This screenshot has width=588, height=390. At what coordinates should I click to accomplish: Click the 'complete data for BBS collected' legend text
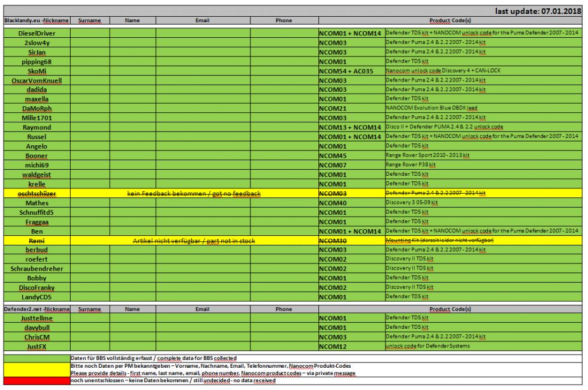[x=197, y=358]
